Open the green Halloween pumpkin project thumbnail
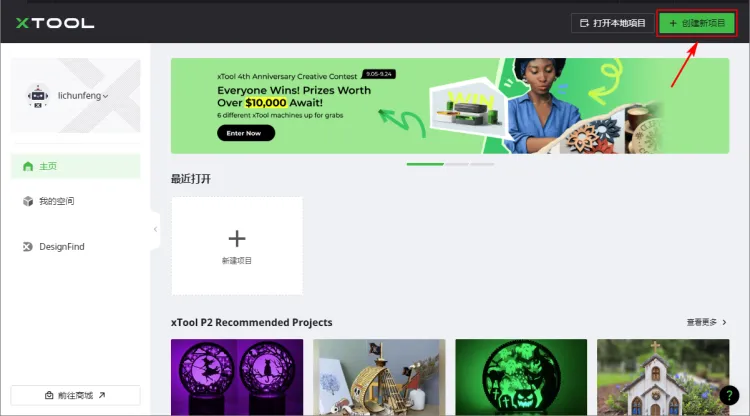The width and height of the screenshot is (750, 416). click(521, 377)
